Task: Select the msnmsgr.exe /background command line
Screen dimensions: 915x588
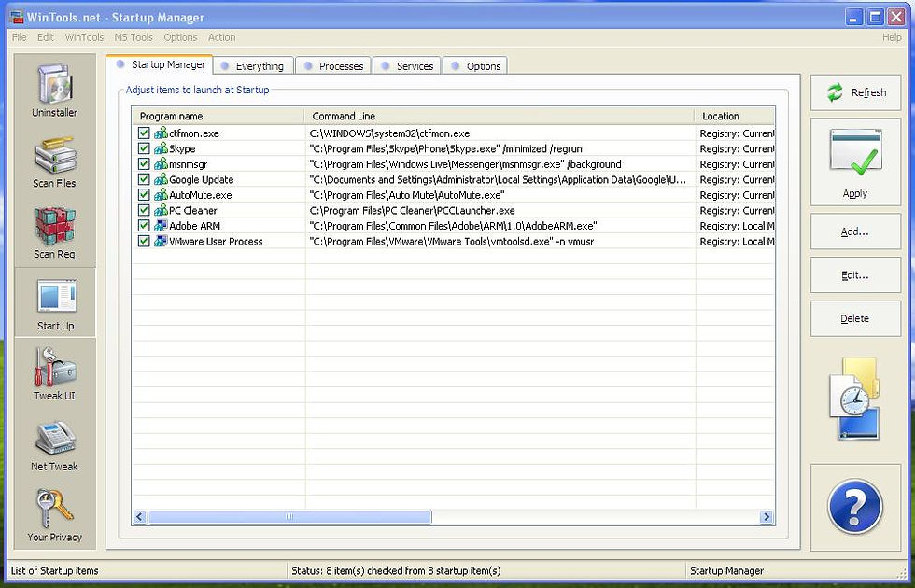Action: [465, 164]
